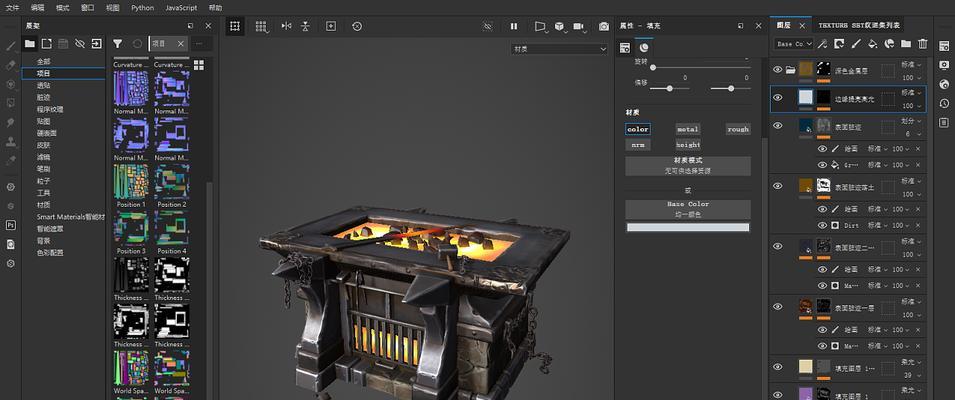
Task: Click the viewport history reset icon
Action: pyautogui.click(x=357, y=26)
